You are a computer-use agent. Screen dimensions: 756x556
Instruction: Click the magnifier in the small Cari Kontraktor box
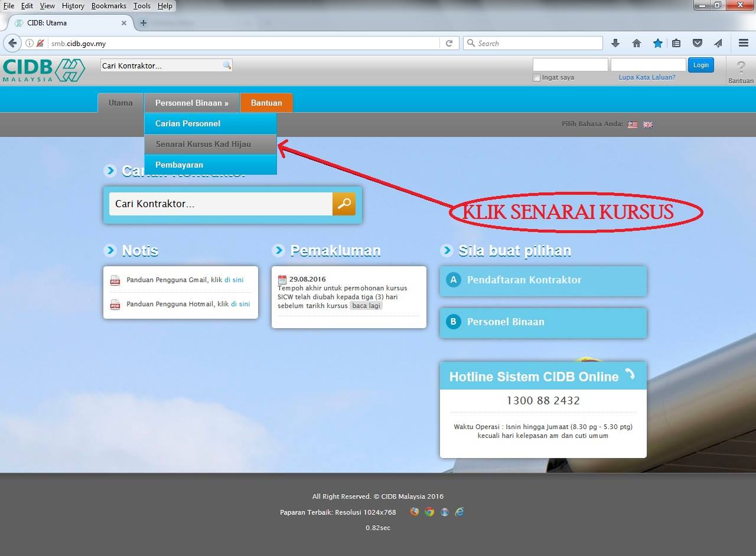click(x=227, y=66)
